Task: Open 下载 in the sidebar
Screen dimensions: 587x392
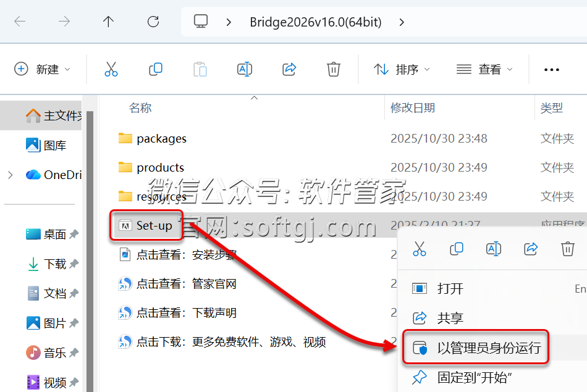Action: click(45, 264)
